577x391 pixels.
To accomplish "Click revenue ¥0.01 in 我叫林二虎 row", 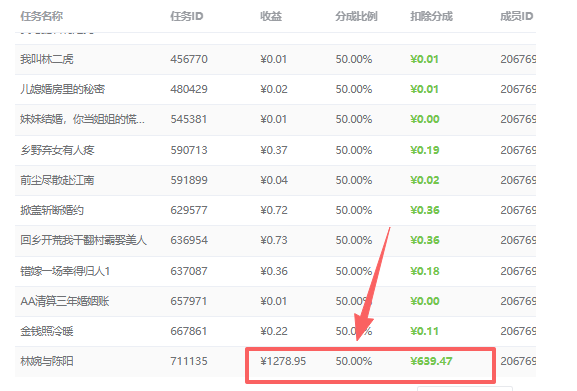I will tap(273, 59).
